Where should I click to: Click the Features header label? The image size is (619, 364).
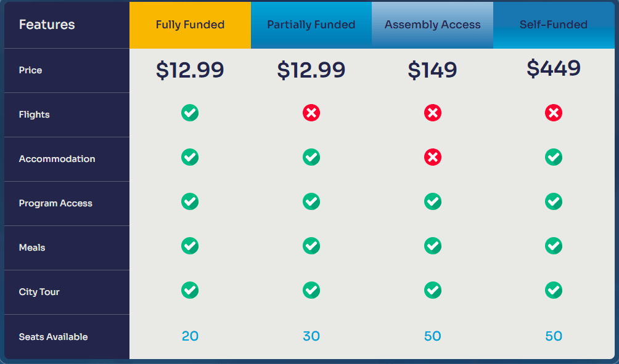pos(47,25)
